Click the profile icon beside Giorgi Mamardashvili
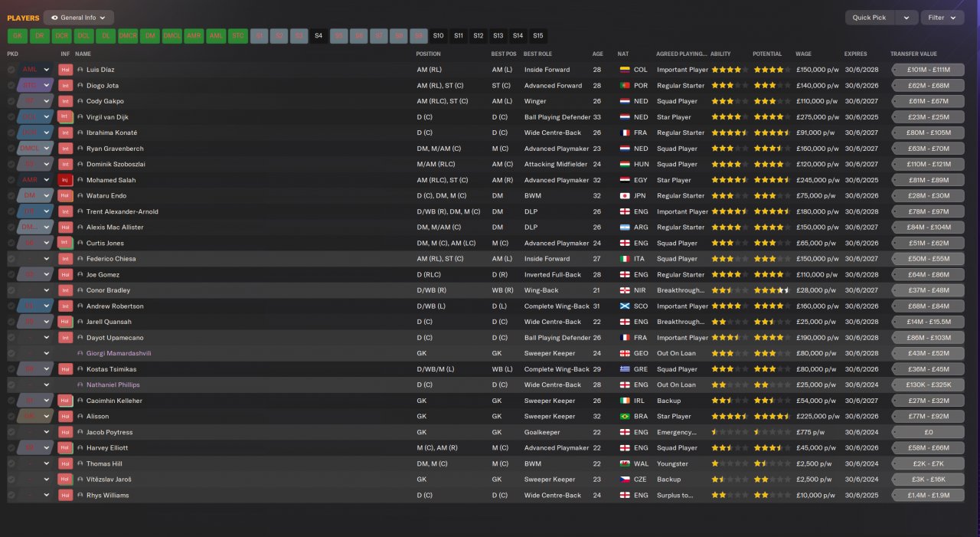This screenshot has width=980, height=537. [x=80, y=354]
